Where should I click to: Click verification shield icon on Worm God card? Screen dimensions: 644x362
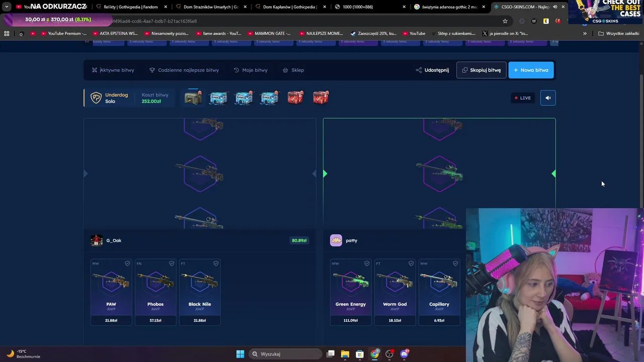[x=411, y=263]
